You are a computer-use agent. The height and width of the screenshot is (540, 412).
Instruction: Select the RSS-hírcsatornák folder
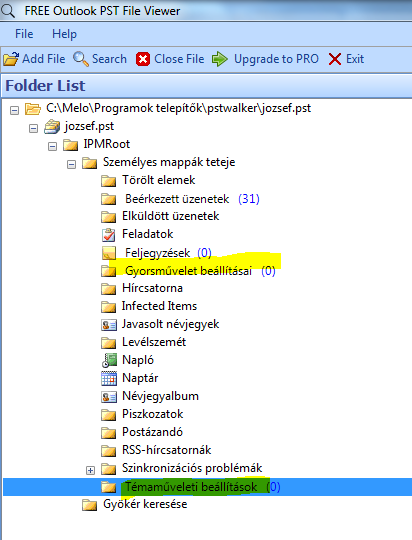(166, 450)
